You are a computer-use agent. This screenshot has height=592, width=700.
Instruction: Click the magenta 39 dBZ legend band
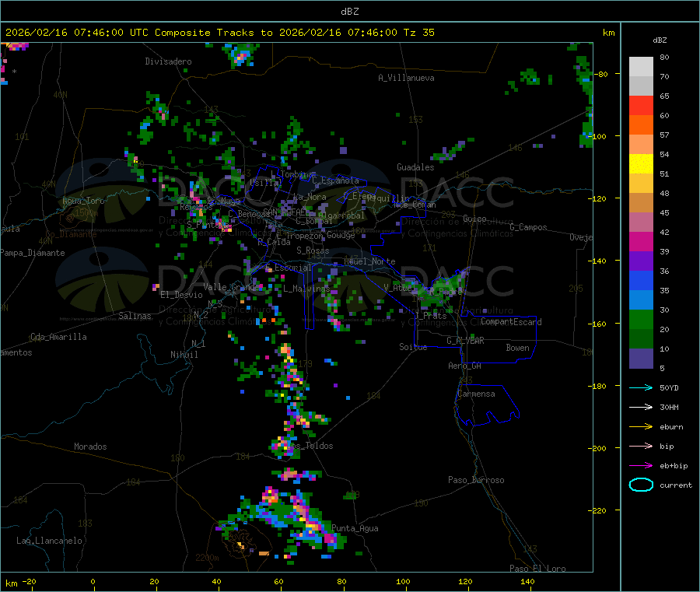tap(641, 241)
